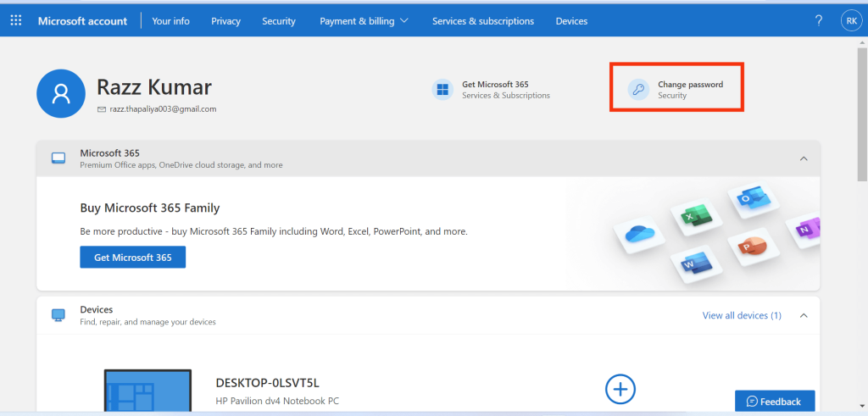Viewport: 868px width, 416px height.
Task: Select the razz.thapaliya003@gmail.com email text
Action: point(164,109)
